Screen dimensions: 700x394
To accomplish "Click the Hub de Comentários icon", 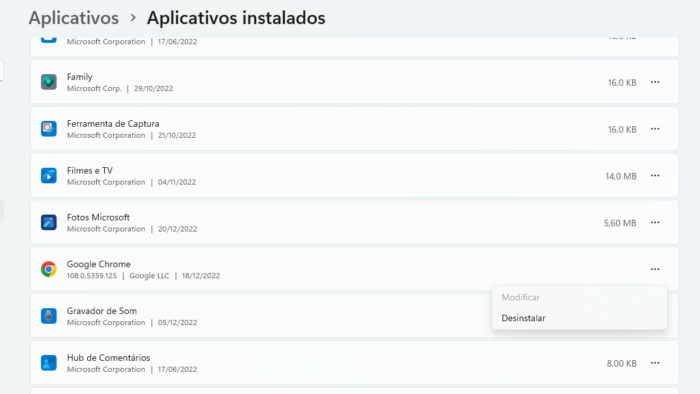I will 49,363.
